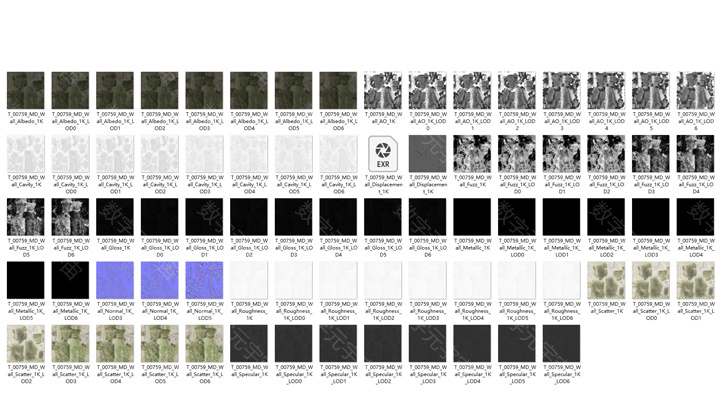Select the Cavity_1K texture thumbnail
Viewport: 720px width, 405px height.
tap(25, 153)
